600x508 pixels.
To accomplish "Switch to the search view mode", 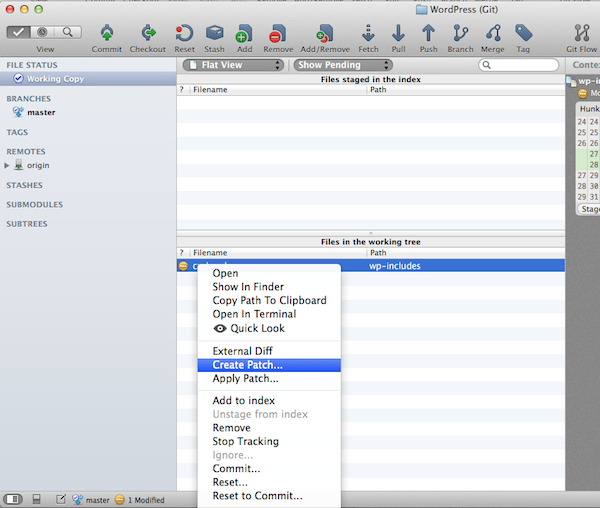I will coord(68,31).
